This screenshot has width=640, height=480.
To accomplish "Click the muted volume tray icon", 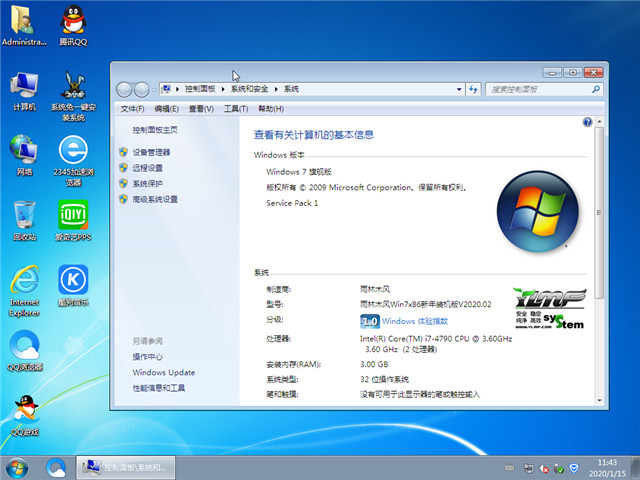I will tap(543, 469).
